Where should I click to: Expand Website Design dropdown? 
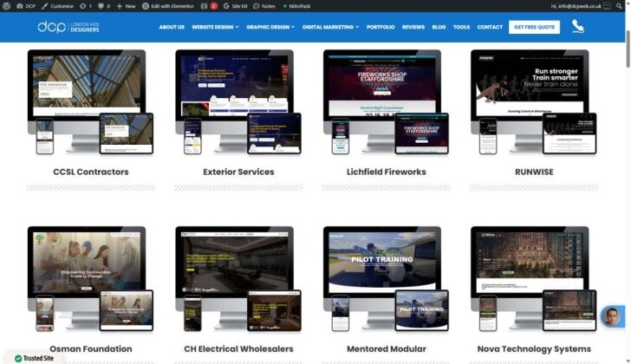215,27
